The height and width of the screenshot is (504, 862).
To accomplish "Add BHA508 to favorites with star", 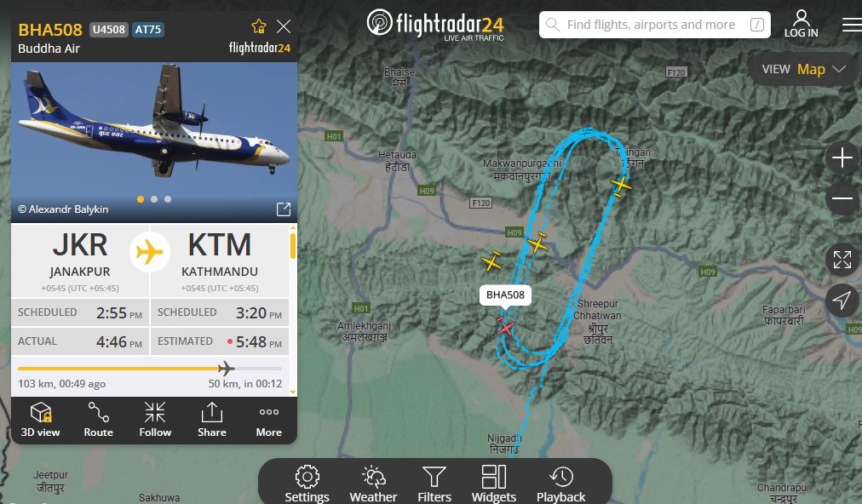I will (258, 26).
